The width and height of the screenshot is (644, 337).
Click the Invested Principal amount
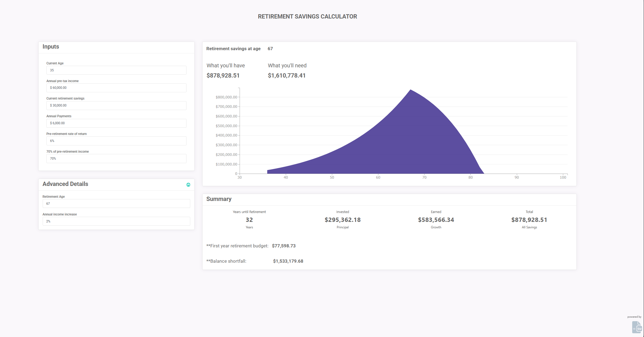coord(342,220)
